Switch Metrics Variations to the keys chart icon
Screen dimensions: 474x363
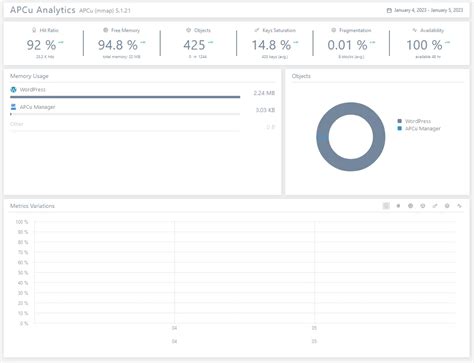click(x=435, y=206)
